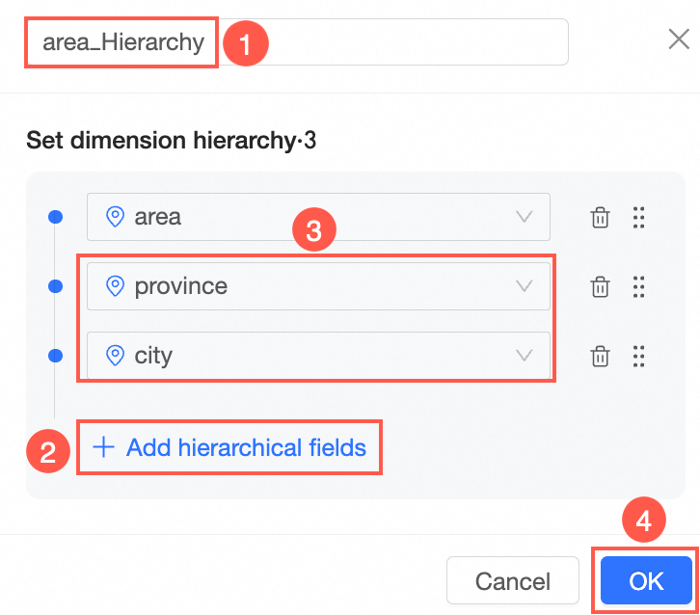Open the province field dropdown

pos(525,286)
